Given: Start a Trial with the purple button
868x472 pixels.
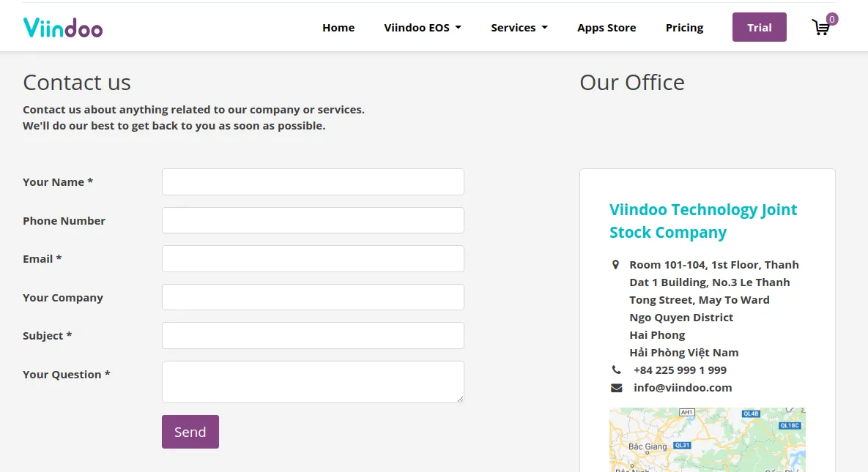Looking at the screenshot, I should pos(759,27).
